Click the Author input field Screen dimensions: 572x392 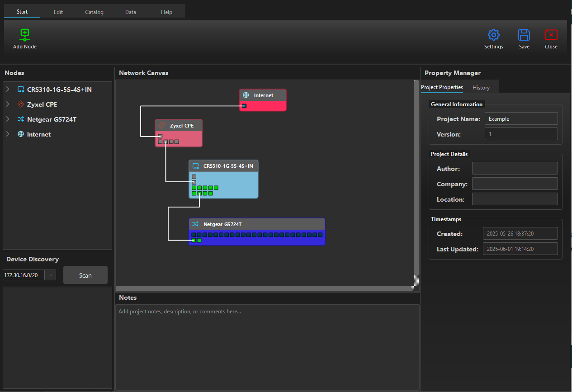[x=515, y=169]
